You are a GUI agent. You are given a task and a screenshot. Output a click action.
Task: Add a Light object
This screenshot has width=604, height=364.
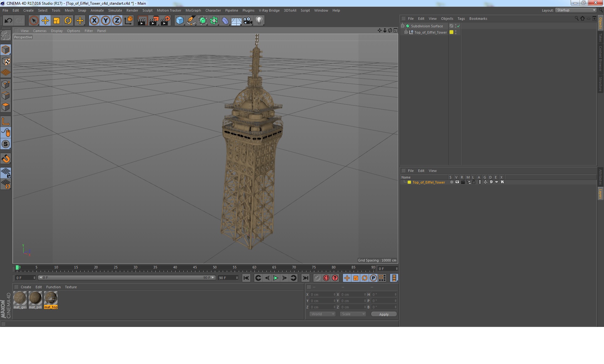click(259, 21)
